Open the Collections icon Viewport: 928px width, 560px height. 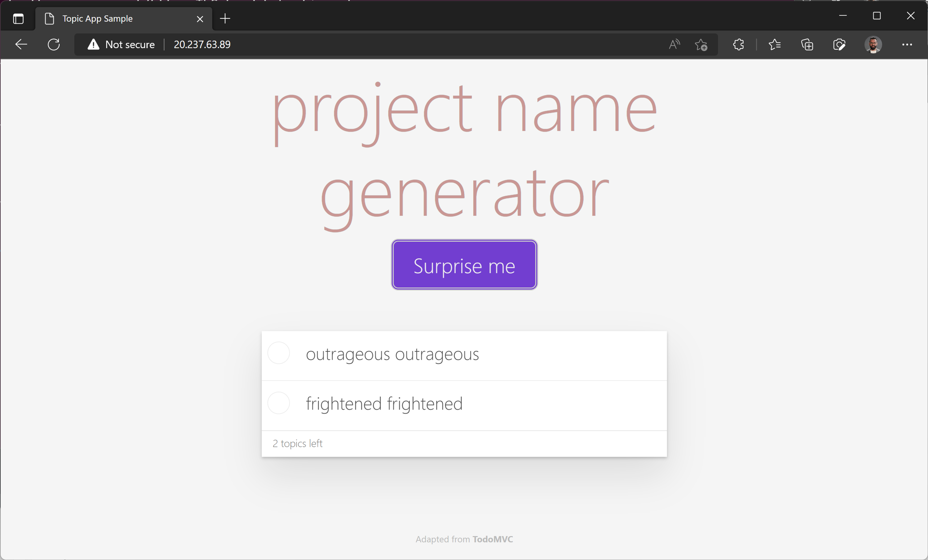[x=807, y=44]
